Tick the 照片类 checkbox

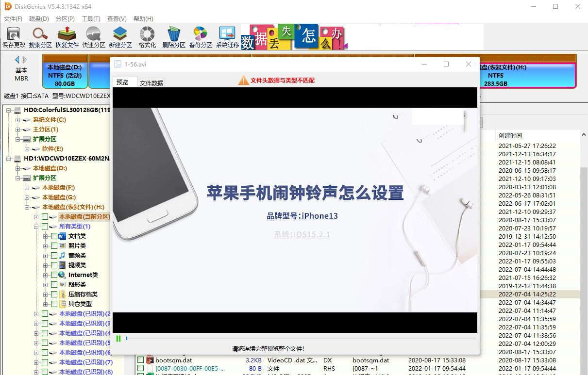[54, 246]
